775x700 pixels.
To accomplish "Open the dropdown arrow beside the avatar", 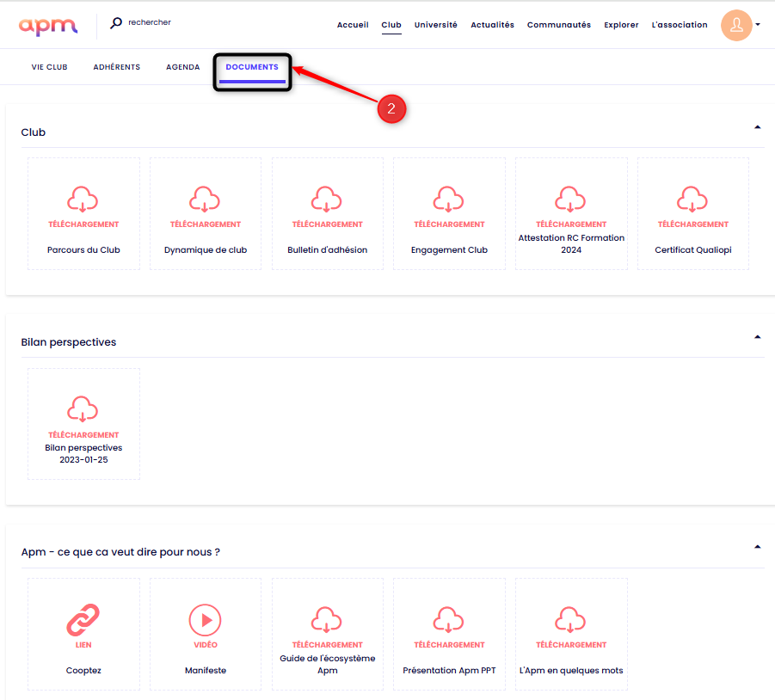I will point(758,24).
